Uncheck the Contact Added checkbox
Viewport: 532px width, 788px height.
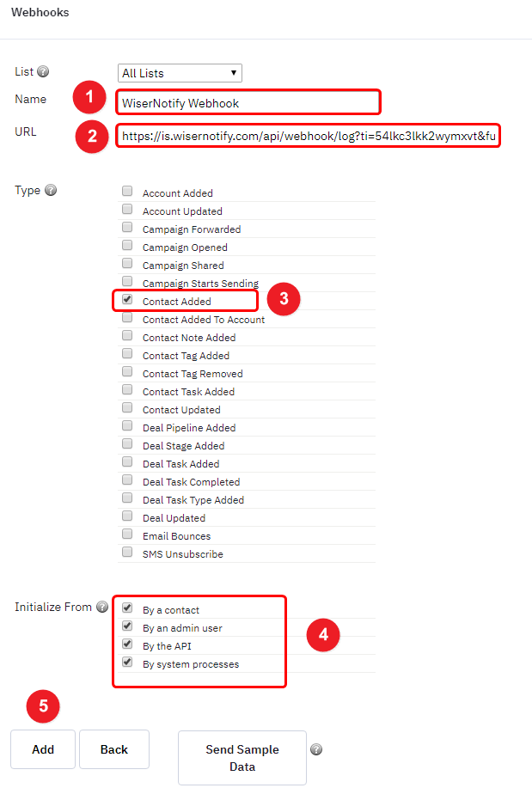click(127, 300)
